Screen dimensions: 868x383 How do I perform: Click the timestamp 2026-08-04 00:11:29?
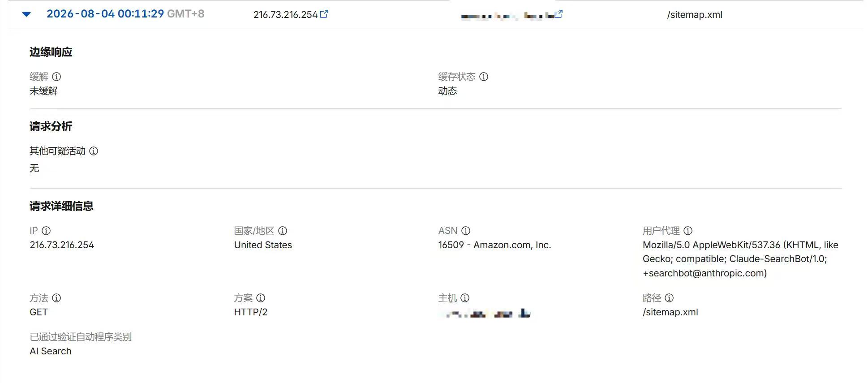pyautogui.click(x=105, y=14)
